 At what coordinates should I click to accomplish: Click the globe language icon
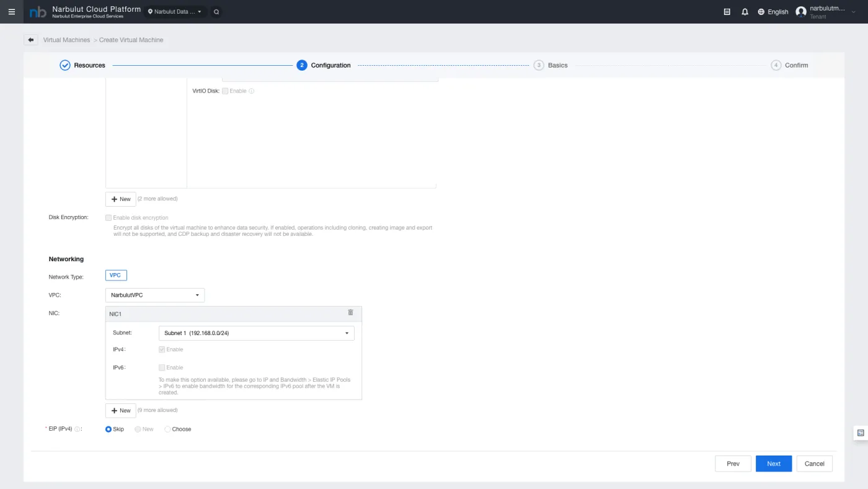pyautogui.click(x=761, y=12)
